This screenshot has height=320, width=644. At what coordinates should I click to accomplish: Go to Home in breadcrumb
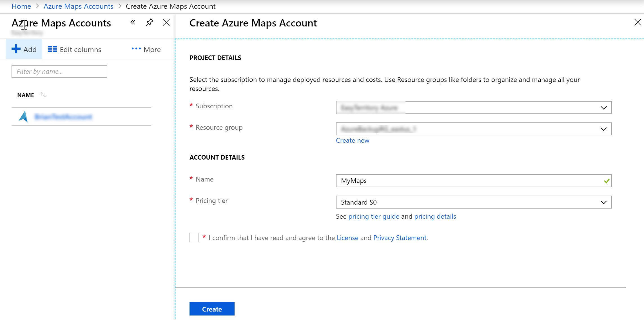pos(21,6)
